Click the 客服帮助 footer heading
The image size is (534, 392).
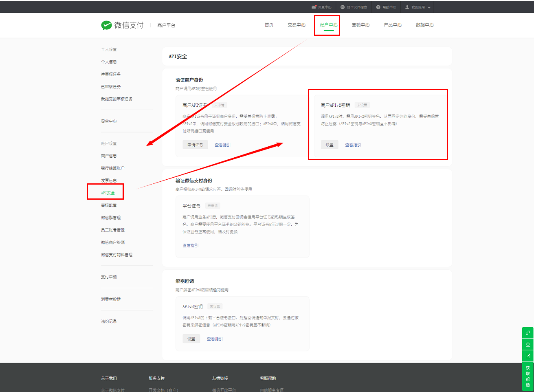268,378
